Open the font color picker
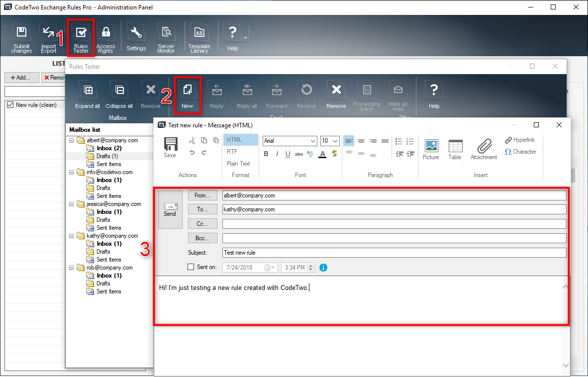Image resolution: width=588 pixels, height=377 pixels. (322, 154)
